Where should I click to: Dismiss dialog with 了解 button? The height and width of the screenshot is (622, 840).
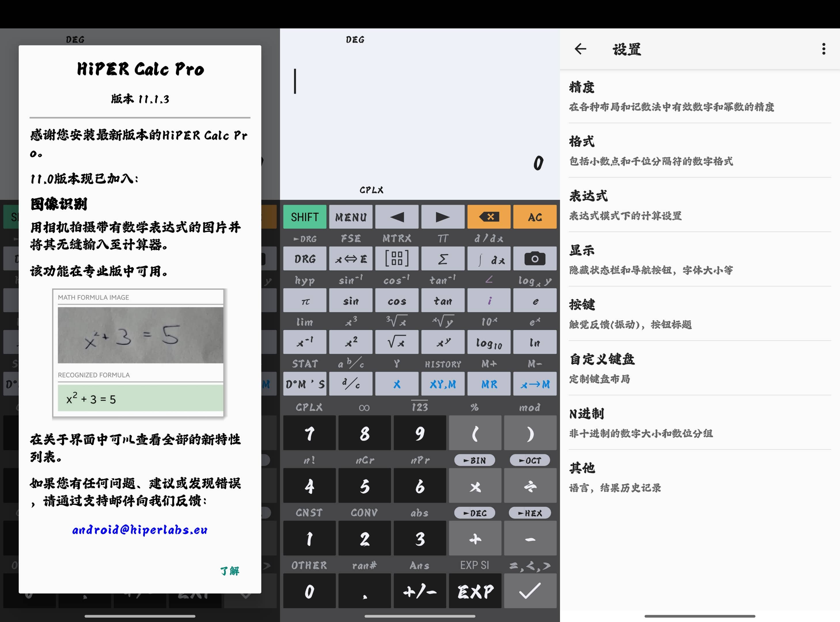click(229, 571)
